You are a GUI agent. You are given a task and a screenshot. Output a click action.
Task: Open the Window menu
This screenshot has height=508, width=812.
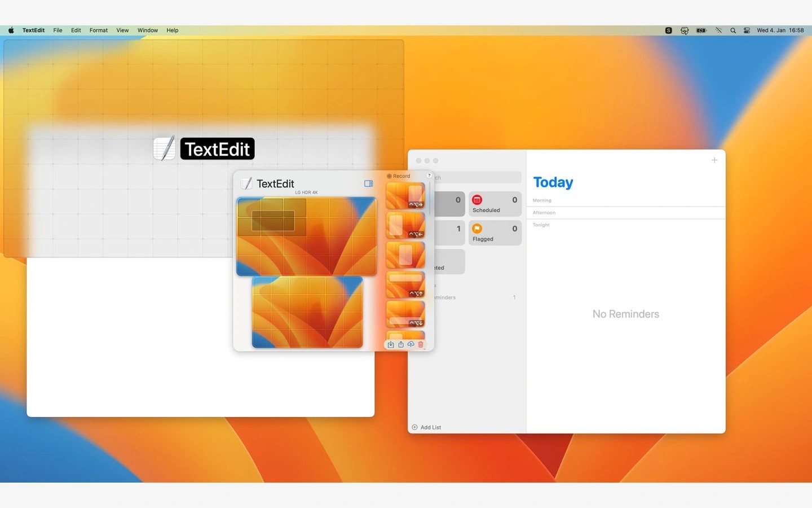[x=148, y=30]
